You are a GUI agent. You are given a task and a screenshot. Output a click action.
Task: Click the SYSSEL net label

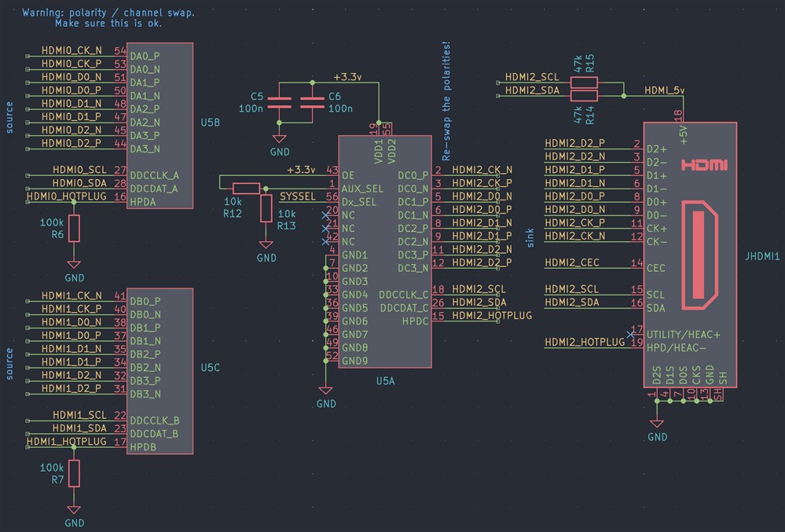click(298, 196)
